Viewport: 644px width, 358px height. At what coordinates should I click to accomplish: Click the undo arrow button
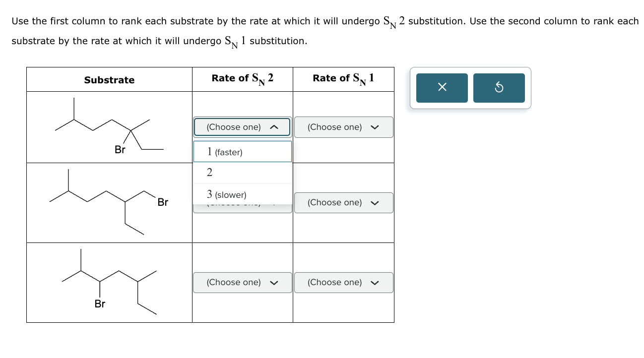(499, 87)
